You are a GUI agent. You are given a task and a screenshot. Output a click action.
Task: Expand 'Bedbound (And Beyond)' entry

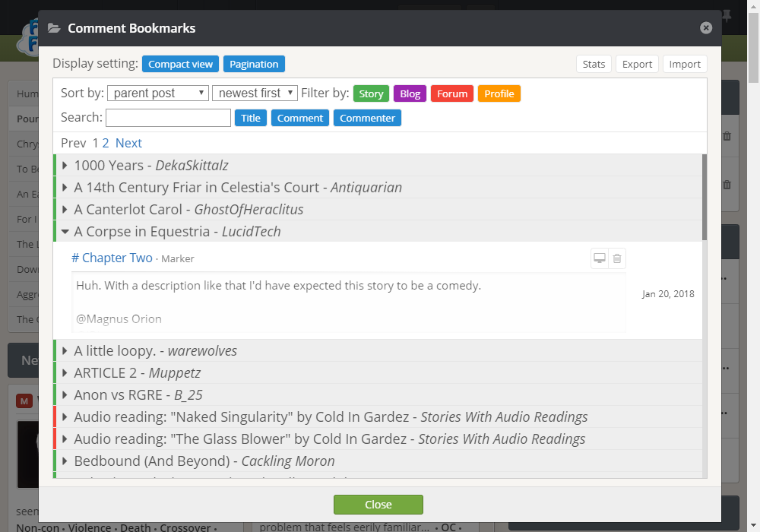click(378, 461)
